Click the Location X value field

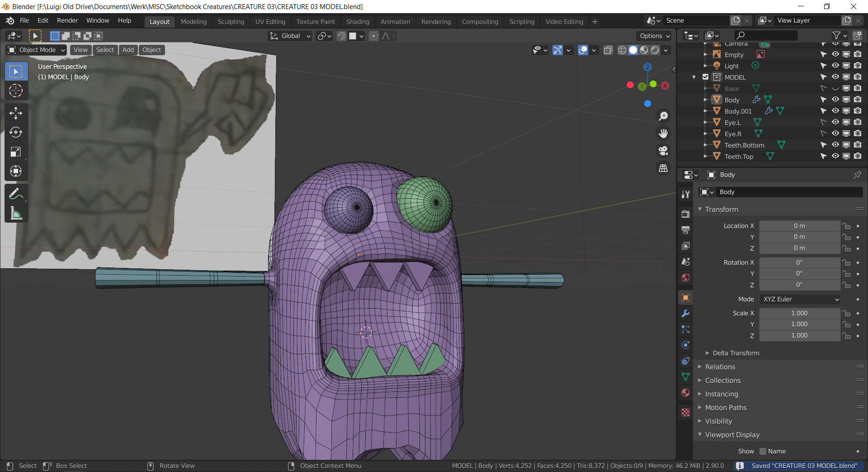[x=799, y=226]
